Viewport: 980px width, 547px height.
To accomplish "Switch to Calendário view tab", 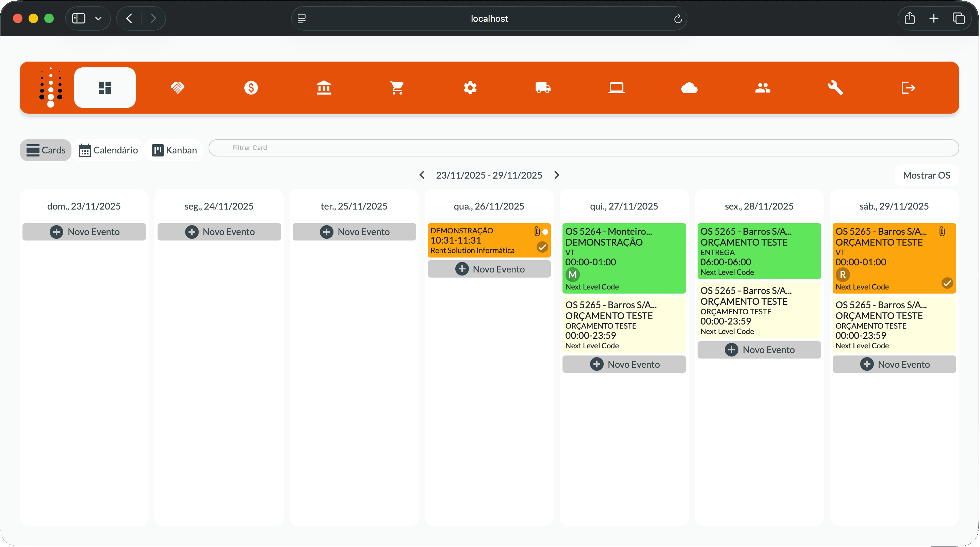I will point(109,150).
